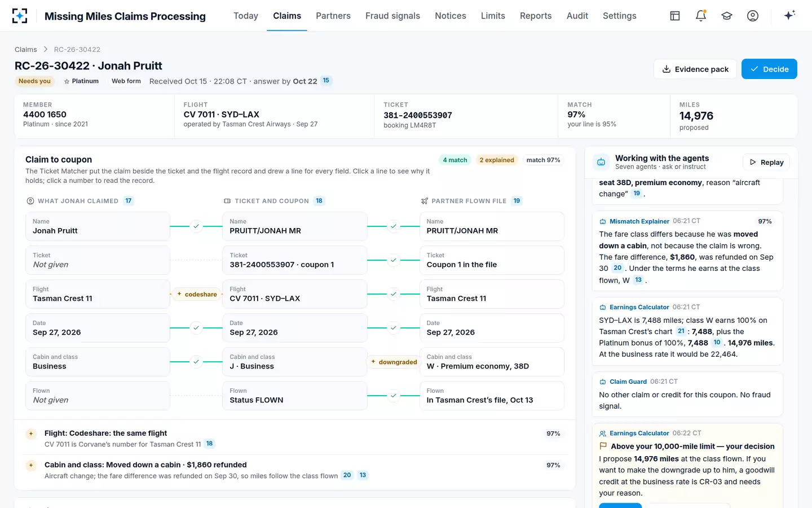Viewport: 812px width, 508px height.
Task: Open the sparkle assistant icon
Action: (789, 15)
